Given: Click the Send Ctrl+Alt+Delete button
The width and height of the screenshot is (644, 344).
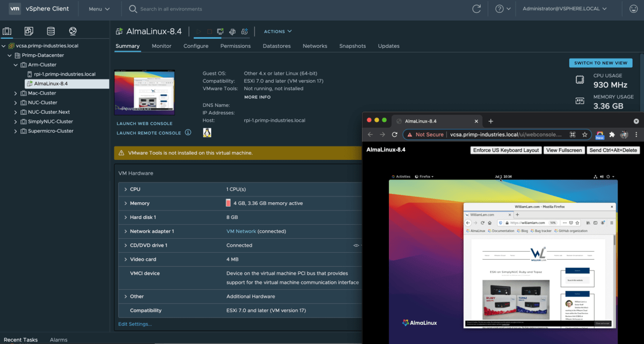Looking at the screenshot, I should click(612, 150).
